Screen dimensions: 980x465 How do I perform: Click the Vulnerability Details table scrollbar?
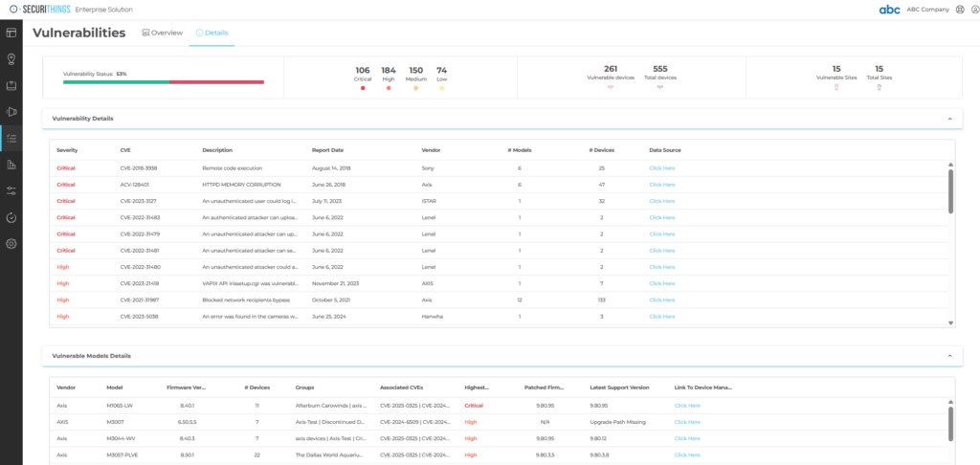pos(949,189)
